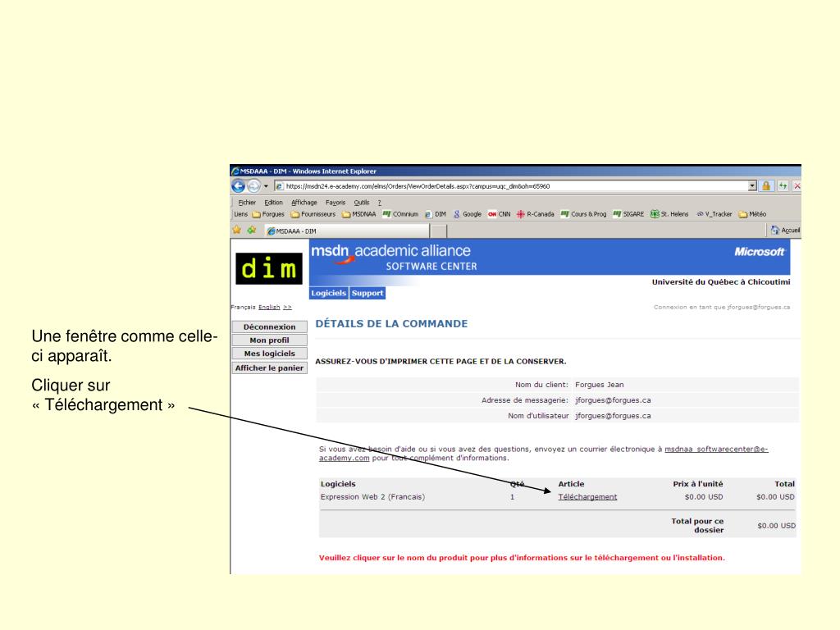Open the COmnium bookmark
840x630 pixels.
[x=400, y=214]
